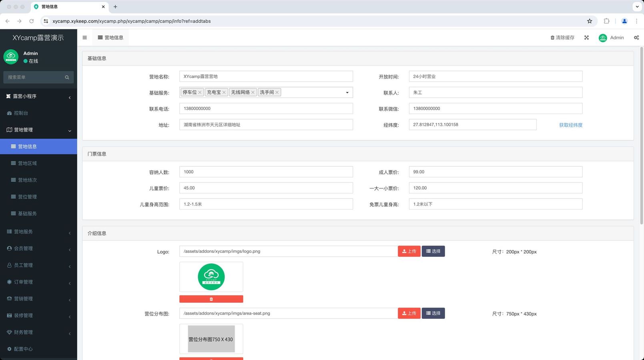Click 选择 button for 营位分布图

point(433,313)
